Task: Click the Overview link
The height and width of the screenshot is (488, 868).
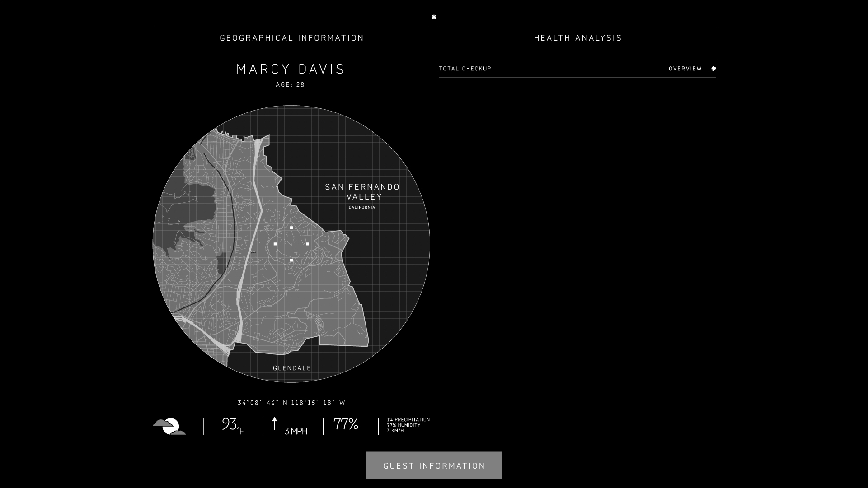Action: tap(685, 69)
